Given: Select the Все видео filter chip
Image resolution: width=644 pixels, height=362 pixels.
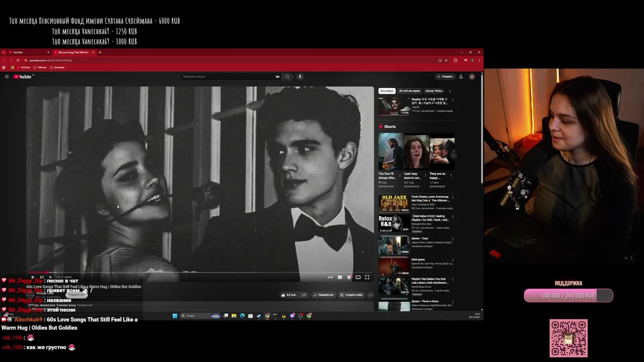Looking at the screenshot, I should tap(387, 91).
